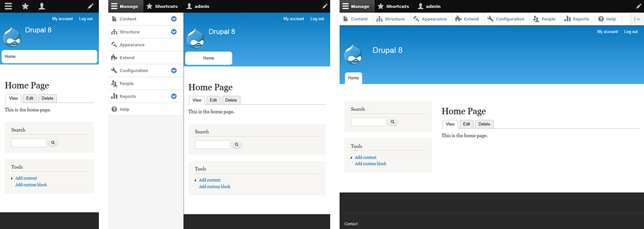This screenshot has height=229, width=644.
Task: Click the Drupal drop logo in wide right view
Action: click(353, 55)
